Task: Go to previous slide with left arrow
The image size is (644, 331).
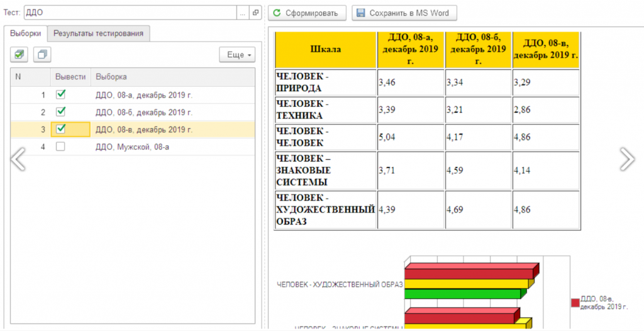Action: (x=18, y=159)
